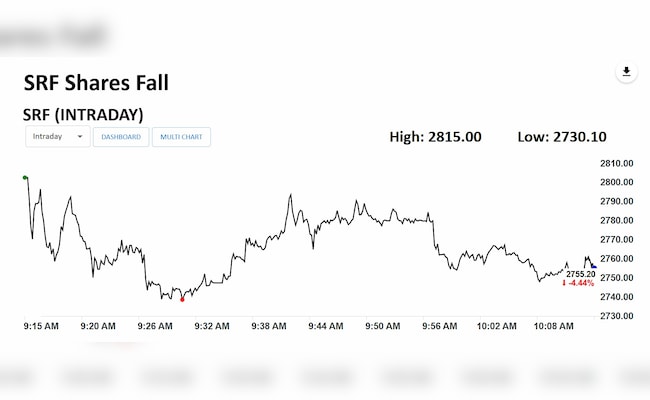Click the 10:08 AM time axis label
The height and width of the screenshot is (400, 650).
(555, 326)
